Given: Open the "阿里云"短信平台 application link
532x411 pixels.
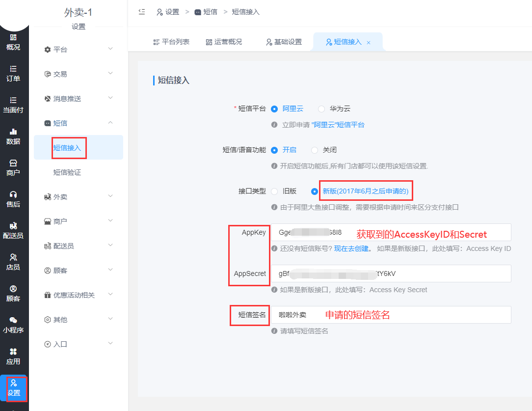Looking at the screenshot, I should coord(338,125).
